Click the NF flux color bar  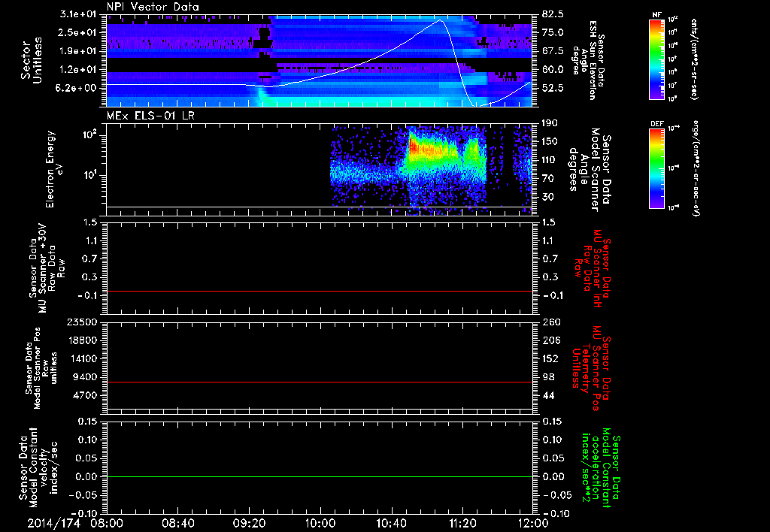656,59
